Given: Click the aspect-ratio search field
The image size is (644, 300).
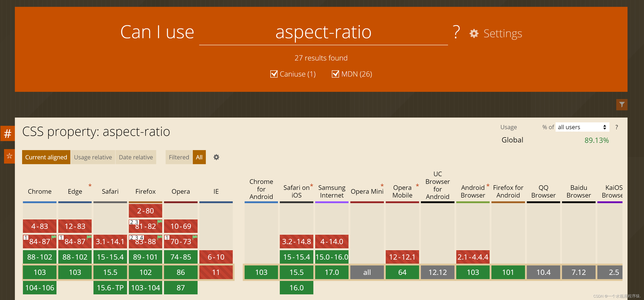Looking at the screenshot, I should (323, 33).
